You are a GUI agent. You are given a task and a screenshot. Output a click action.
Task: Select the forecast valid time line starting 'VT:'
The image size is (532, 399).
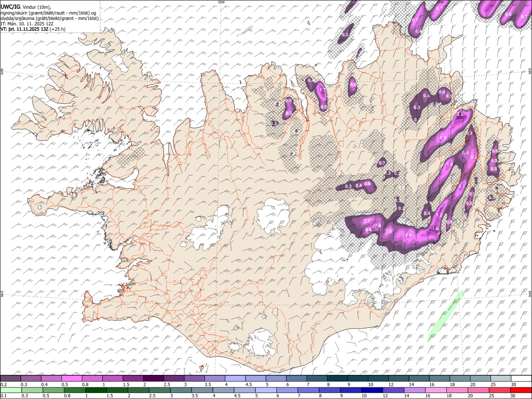click(x=33, y=29)
